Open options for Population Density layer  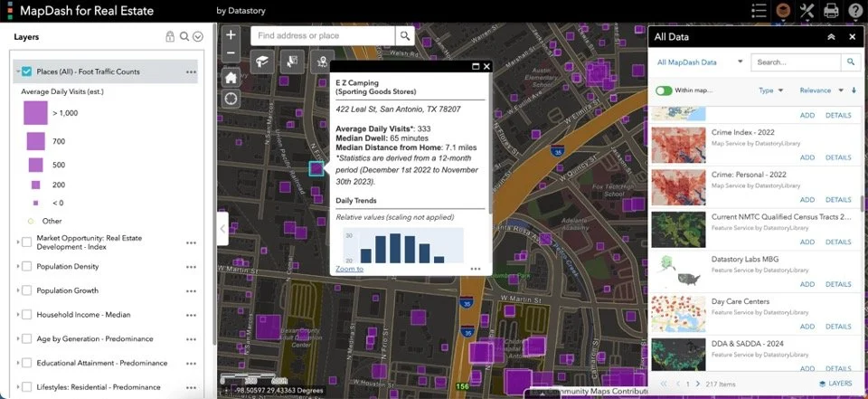point(192,267)
